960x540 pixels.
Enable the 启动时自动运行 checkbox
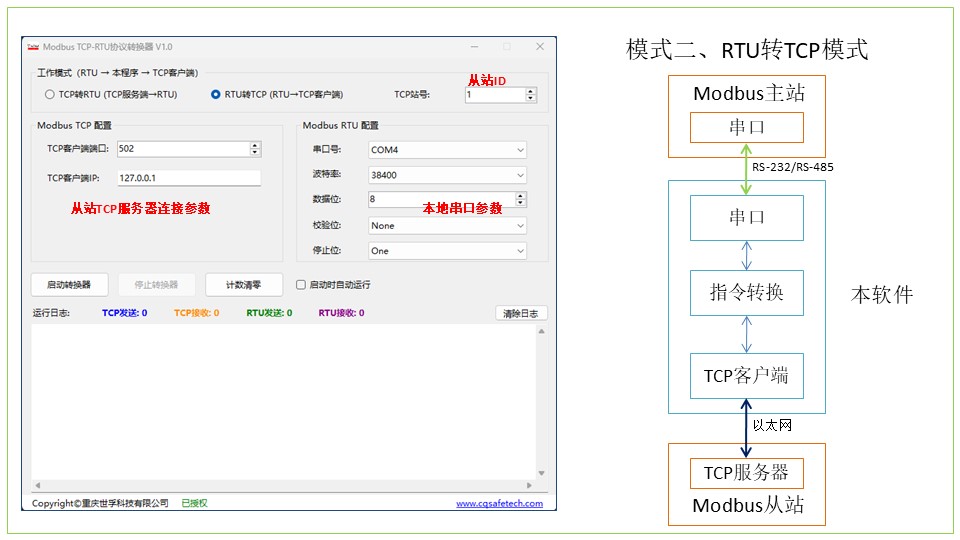(301, 285)
